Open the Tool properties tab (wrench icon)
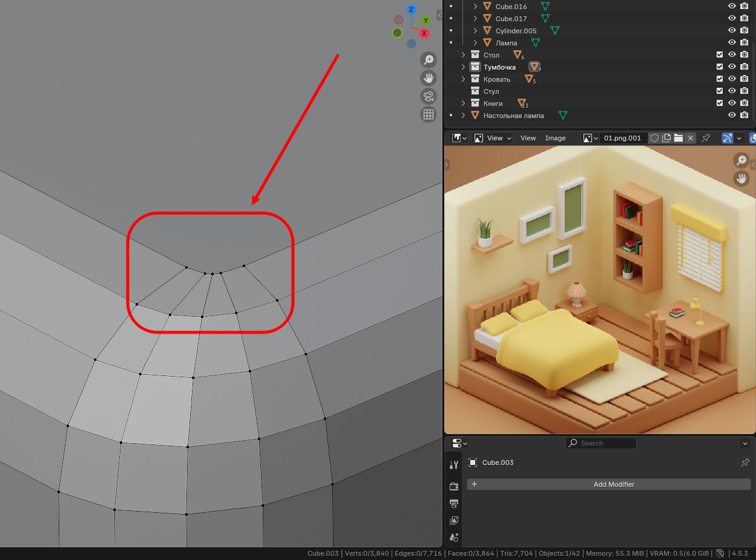The height and width of the screenshot is (560, 756). click(454, 465)
